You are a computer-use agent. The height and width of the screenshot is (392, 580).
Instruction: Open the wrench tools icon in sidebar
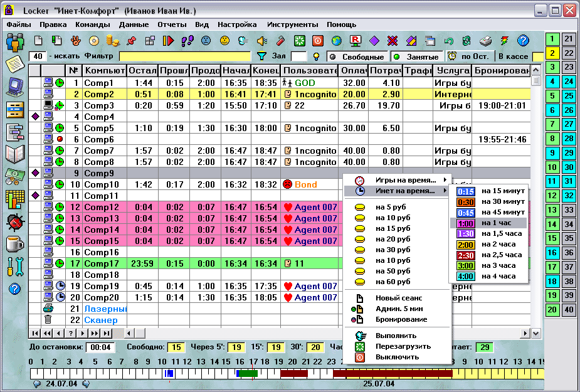coord(14,266)
